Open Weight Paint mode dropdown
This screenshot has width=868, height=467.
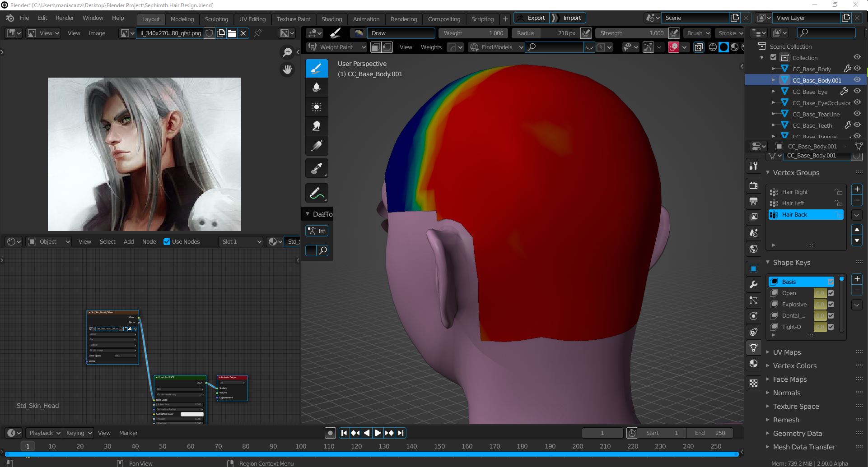[x=336, y=47]
